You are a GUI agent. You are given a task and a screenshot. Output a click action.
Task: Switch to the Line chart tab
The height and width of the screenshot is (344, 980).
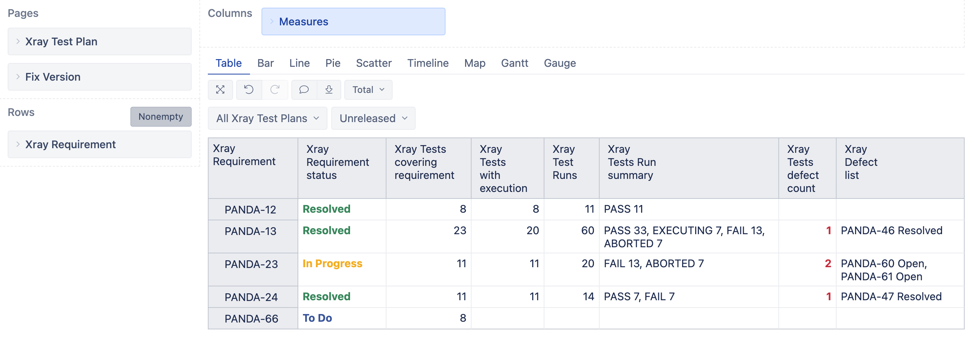[x=299, y=63]
